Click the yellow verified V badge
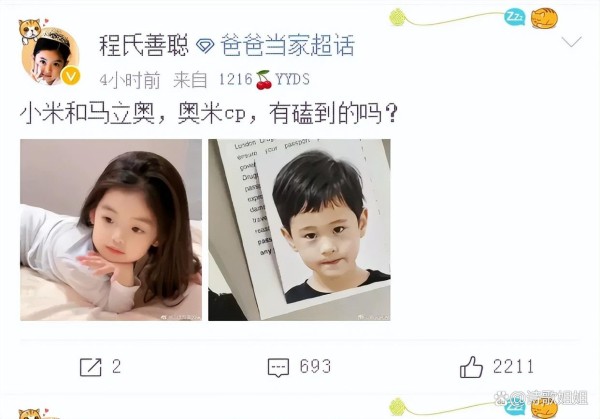The height and width of the screenshot is (419, 600). (71, 76)
